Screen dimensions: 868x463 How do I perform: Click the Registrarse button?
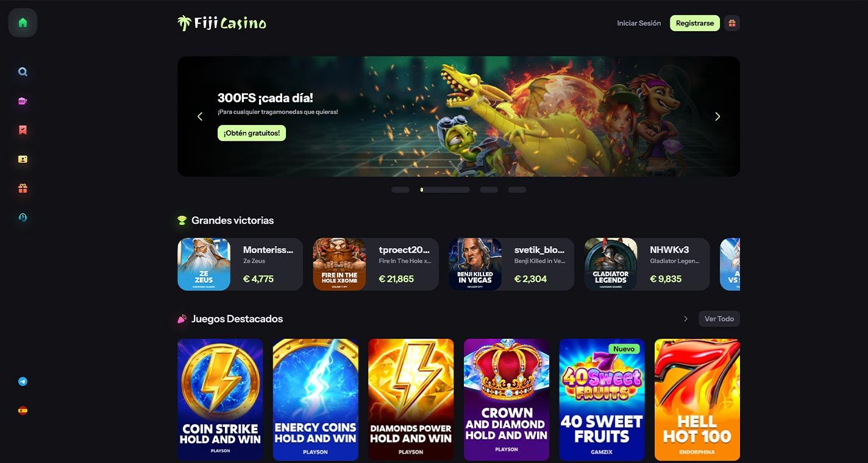[x=695, y=23]
